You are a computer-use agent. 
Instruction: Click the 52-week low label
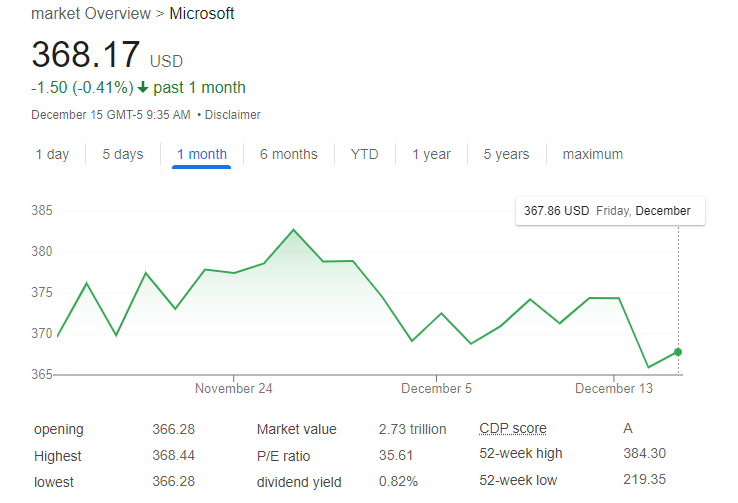(518, 480)
